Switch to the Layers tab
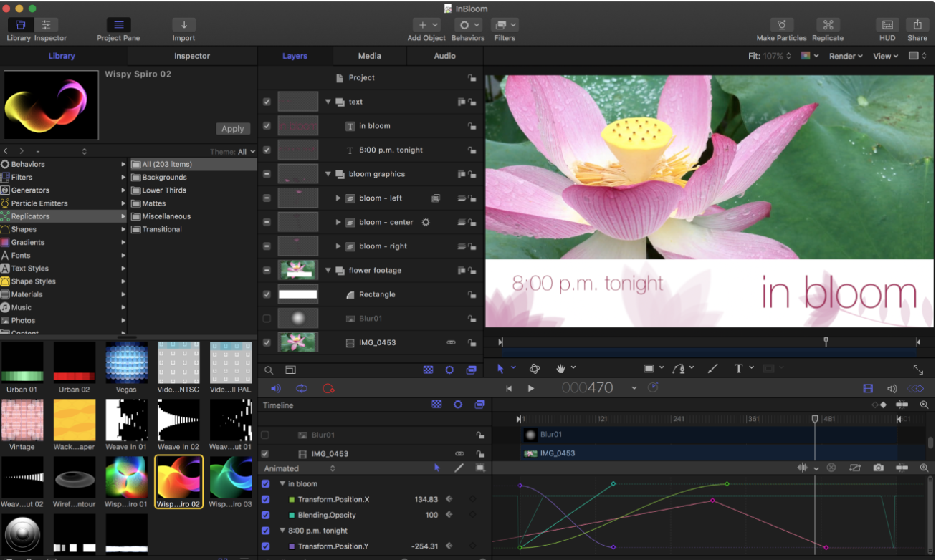The image size is (936, 560). [x=295, y=56]
